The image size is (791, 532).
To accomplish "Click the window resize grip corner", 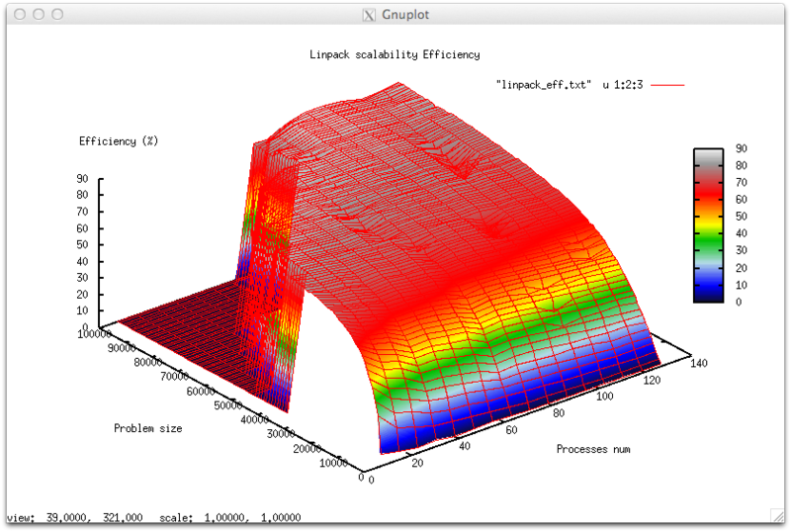I will tap(777, 516).
